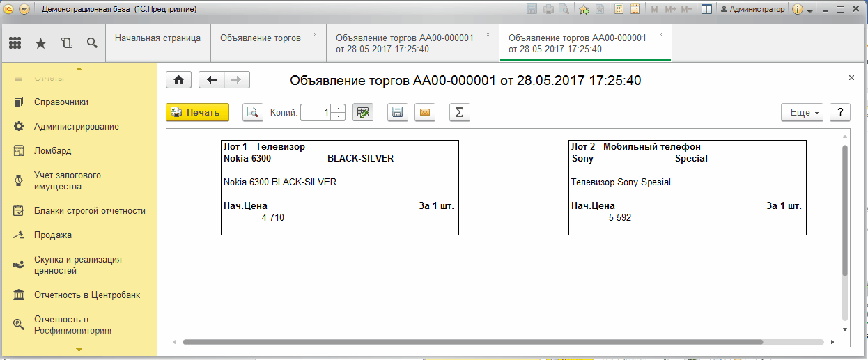The height and width of the screenshot is (360, 868).
Task: Open print preview icon next to Печать
Action: point(253,112)
